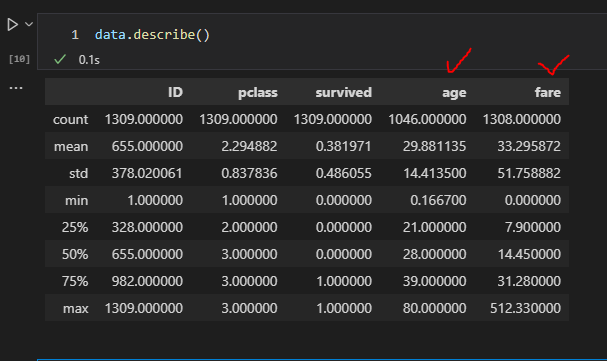Click 25% fare value 7.900000

point(533,227)
